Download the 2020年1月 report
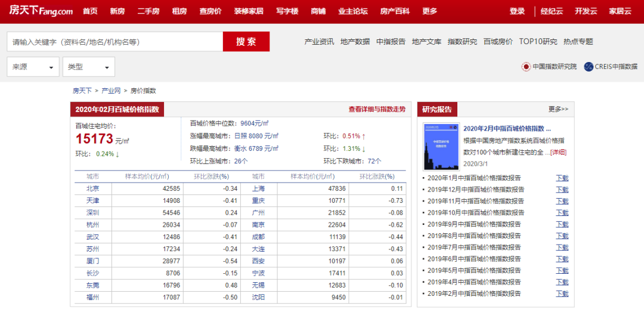 (x=562, y=178)
